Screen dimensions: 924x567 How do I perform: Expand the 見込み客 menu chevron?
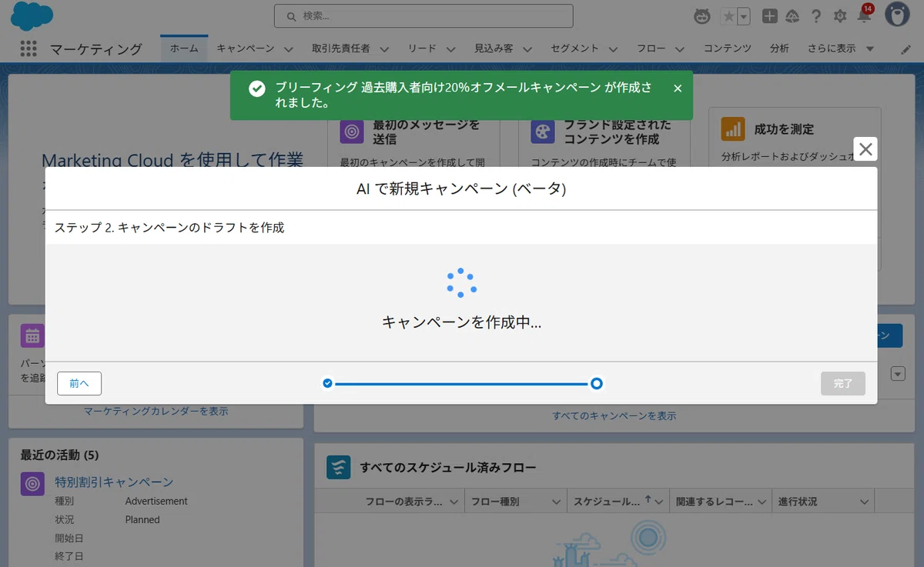527,48
